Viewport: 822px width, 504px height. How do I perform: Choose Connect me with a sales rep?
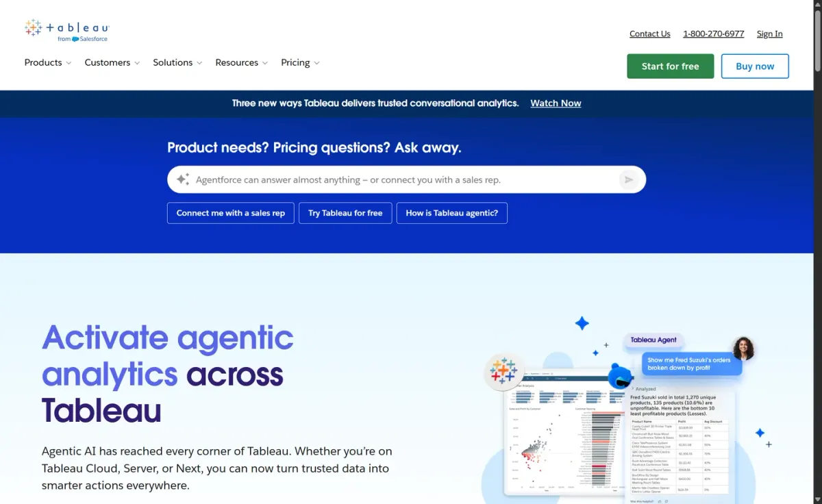(231, 213)
